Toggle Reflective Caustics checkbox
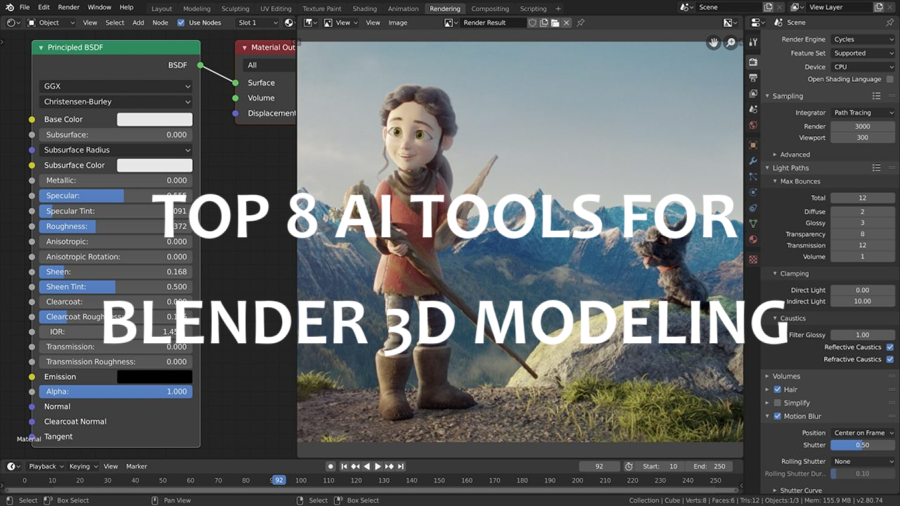This screenshot has height=506, width=900. click(890, 347)
